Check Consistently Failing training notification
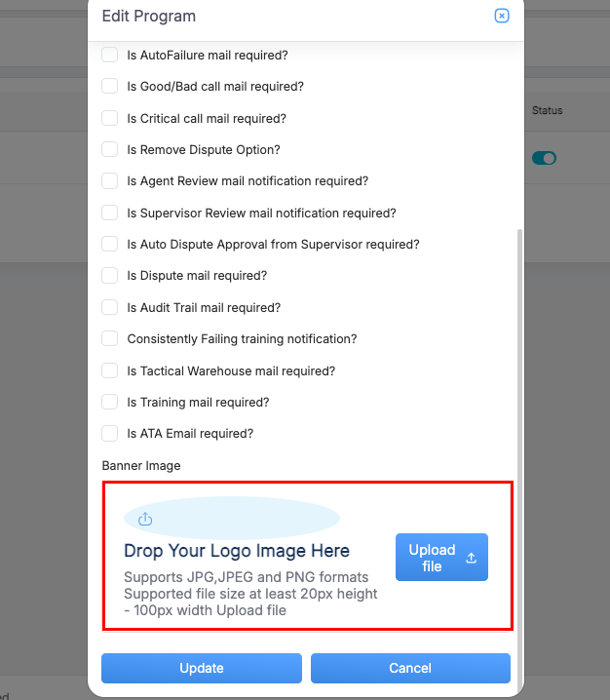The height and width of the screenshot is (700, 610). click(x=110, y=339)
